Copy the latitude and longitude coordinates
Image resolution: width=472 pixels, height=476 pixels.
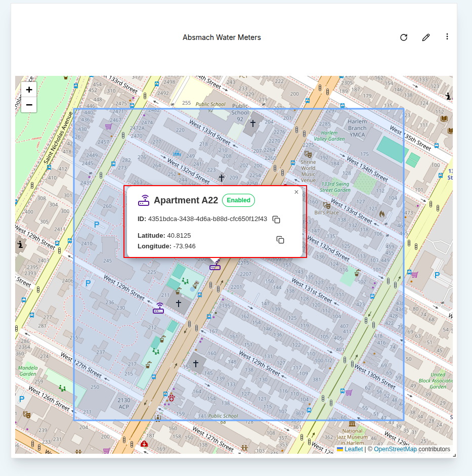pos(280,240)
